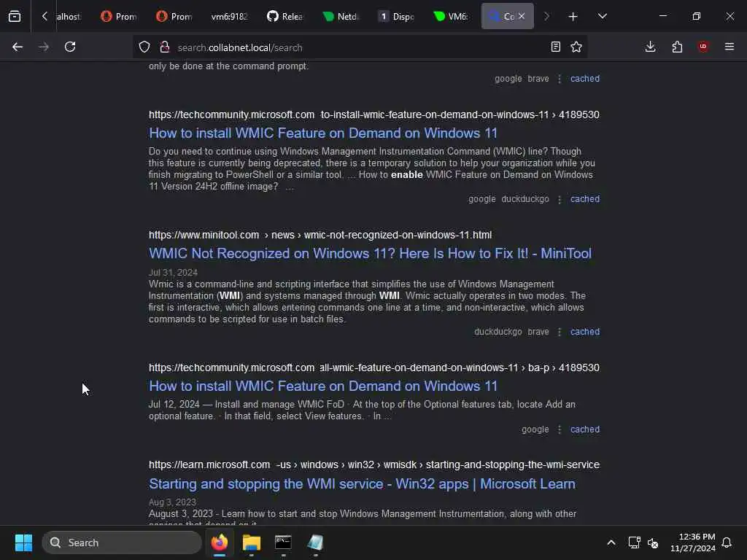Switch to GitHub Releases tab
The width and height of the screenshot is (747, 560).
point(285,17)
